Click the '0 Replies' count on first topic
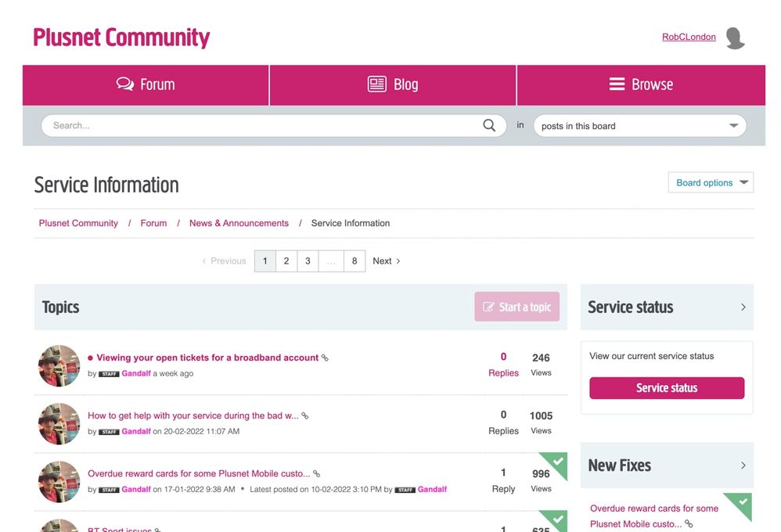 pos(503,365)
